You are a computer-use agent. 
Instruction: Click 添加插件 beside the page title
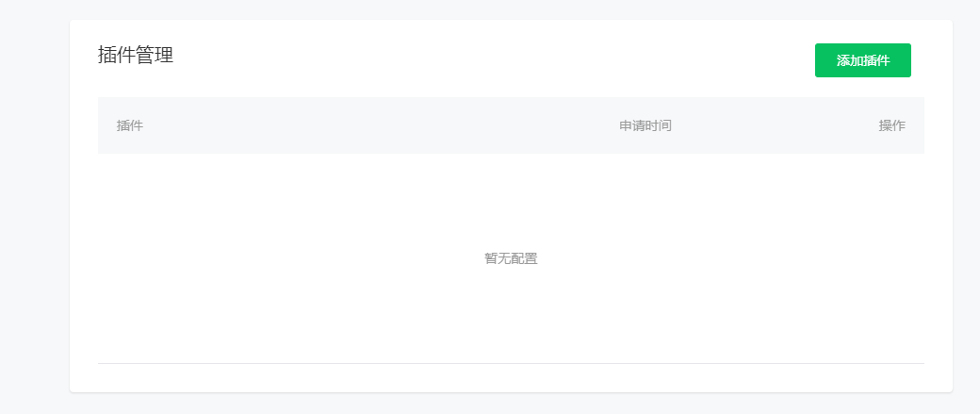862,60
